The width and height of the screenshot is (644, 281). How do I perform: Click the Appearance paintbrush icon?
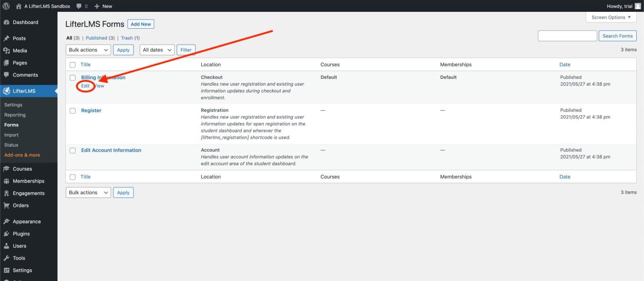pos(6,222)
